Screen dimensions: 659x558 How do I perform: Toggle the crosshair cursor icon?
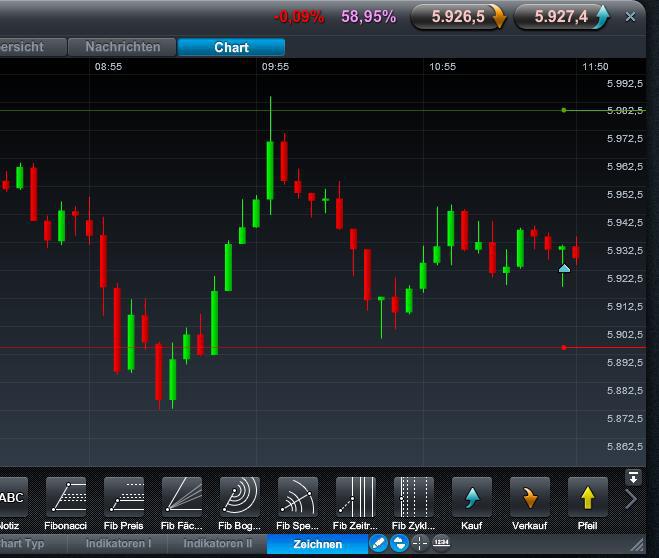click(419, 543)
